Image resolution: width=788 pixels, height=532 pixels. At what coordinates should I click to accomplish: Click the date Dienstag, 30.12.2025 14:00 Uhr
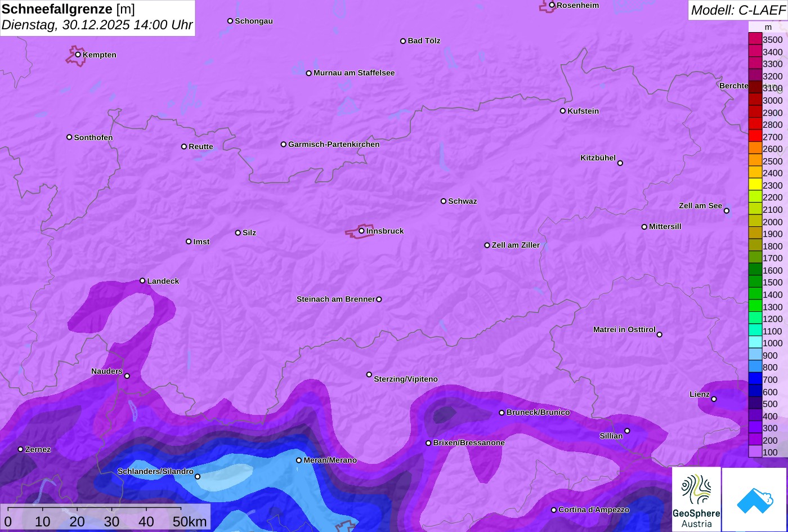click(97, 25)
